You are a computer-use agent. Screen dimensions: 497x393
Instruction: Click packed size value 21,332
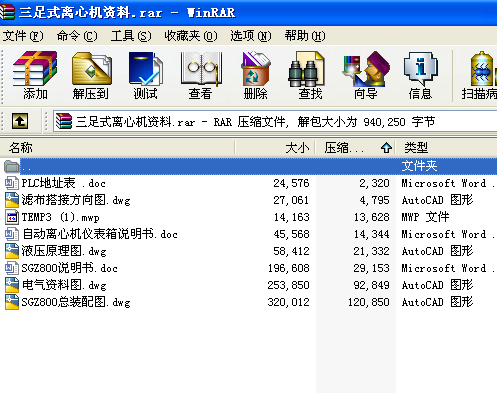[x=372, y=251]
